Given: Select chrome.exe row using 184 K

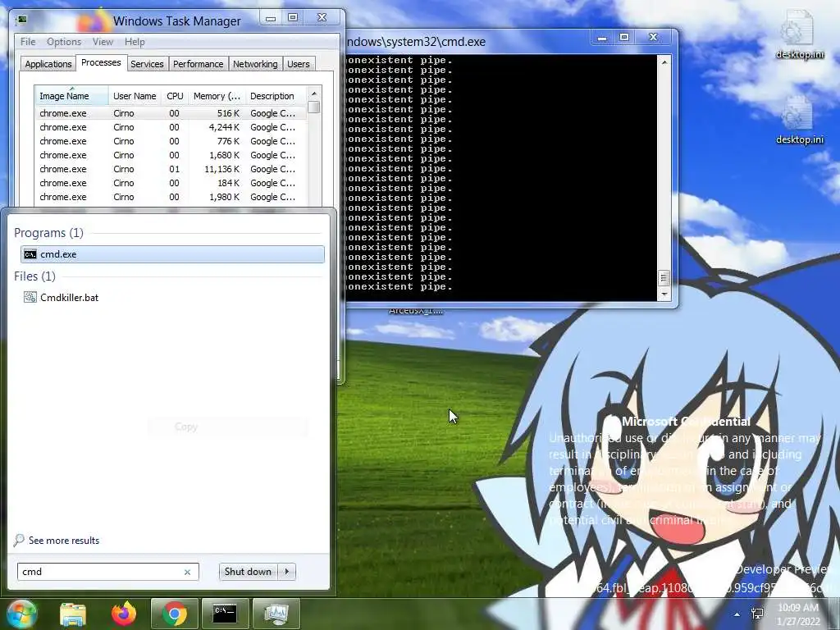Looking at the screenshot, I should (x=171, y=183).
